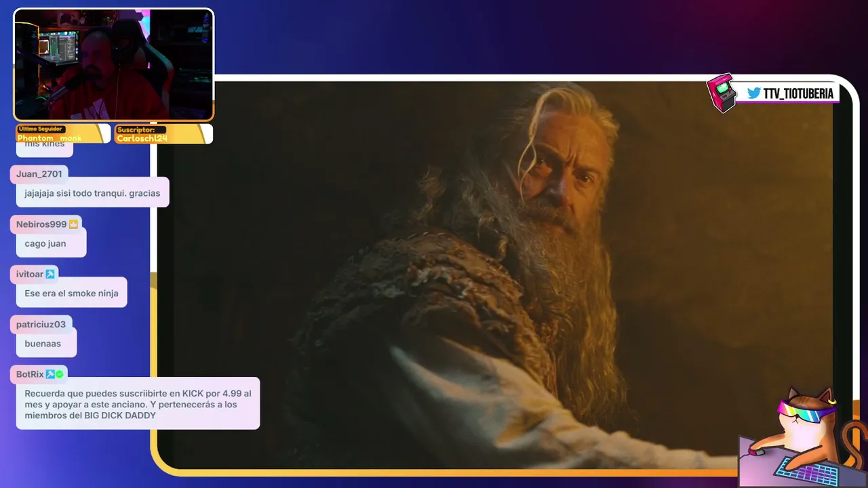Click the Último Seguidor label
The image size is (868, 488).
click(41, 129)
